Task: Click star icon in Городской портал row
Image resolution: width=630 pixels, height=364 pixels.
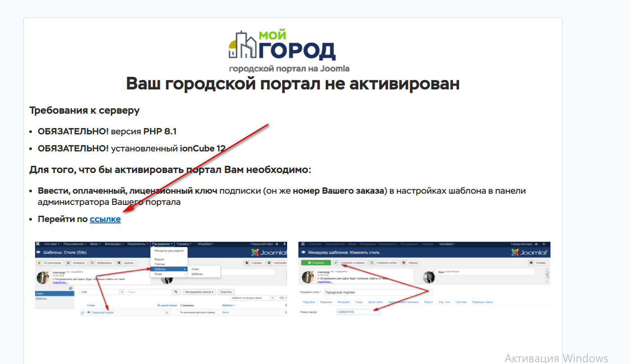Action: pos(167,312)
